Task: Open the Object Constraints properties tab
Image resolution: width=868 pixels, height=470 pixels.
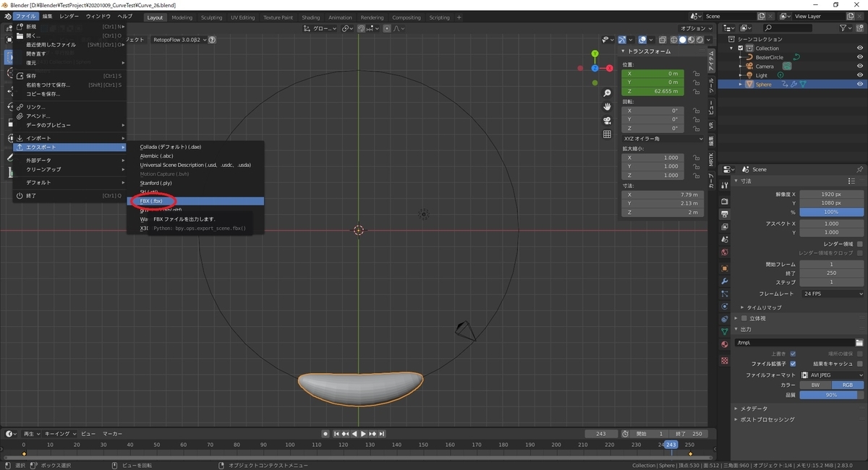Action: tap(725, 319)
